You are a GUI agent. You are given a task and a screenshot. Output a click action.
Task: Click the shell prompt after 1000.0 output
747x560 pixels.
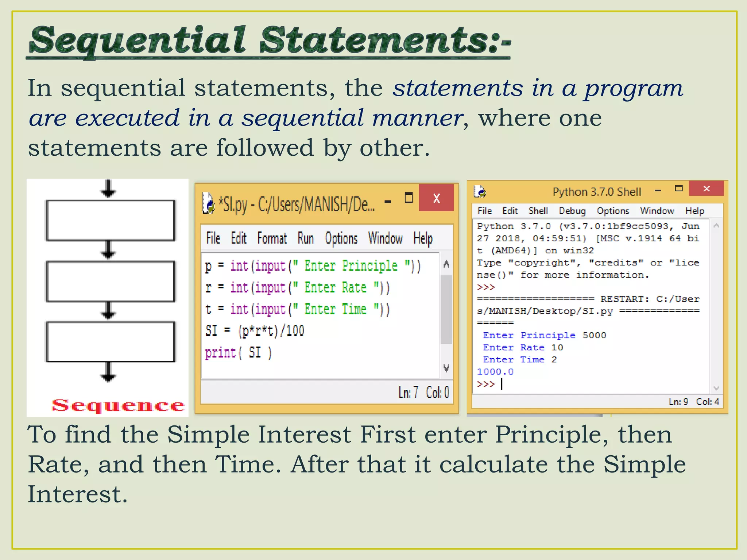click(502, 384)
